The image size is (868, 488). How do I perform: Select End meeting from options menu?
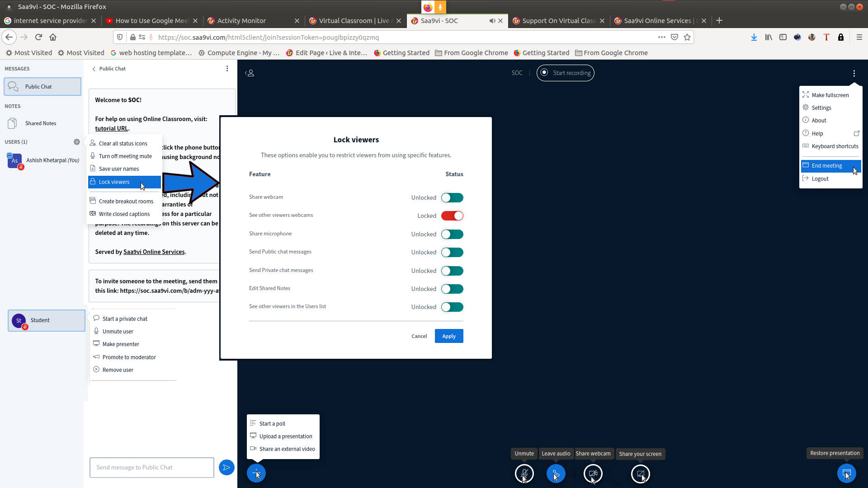831,165
